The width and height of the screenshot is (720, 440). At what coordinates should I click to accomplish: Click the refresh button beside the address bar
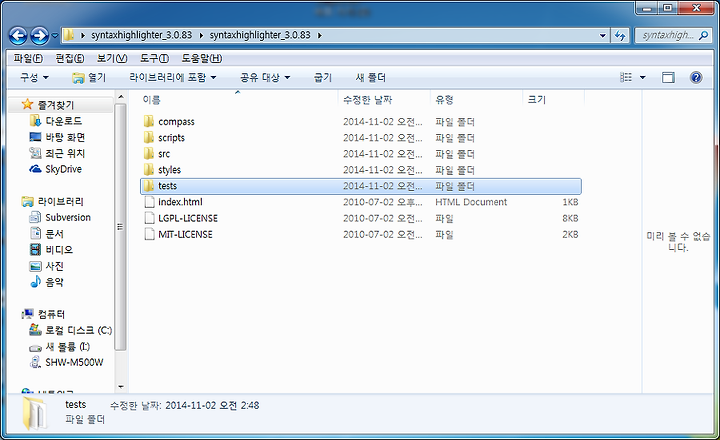pyautogui.click(x=620, y=35)
